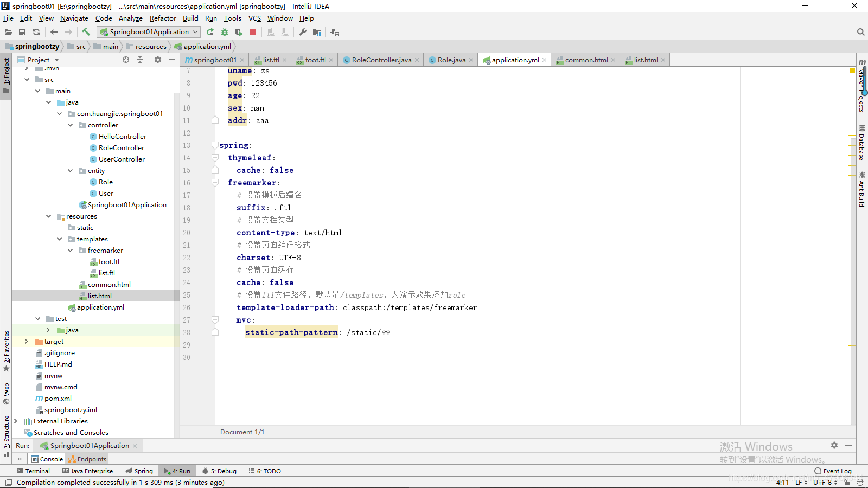
Task: Open Project Structure icon
Action: click(317, 32)
